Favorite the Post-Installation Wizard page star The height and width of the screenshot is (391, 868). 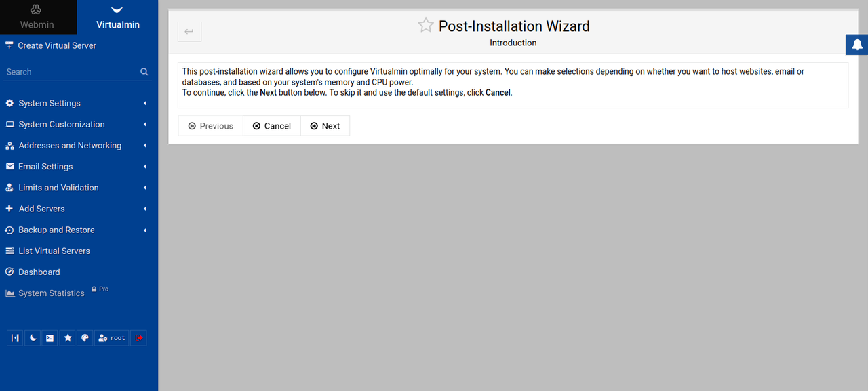click(425, 26)
